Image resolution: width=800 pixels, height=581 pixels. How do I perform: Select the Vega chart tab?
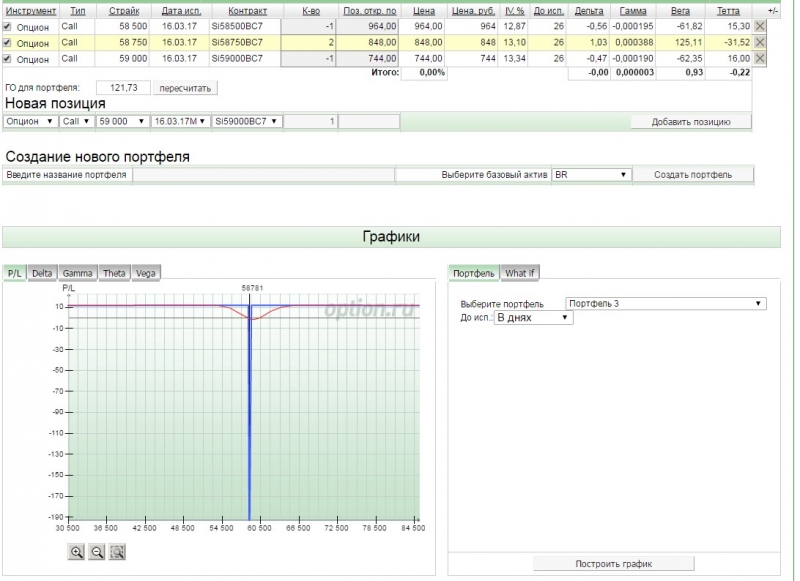click(144, 272)
